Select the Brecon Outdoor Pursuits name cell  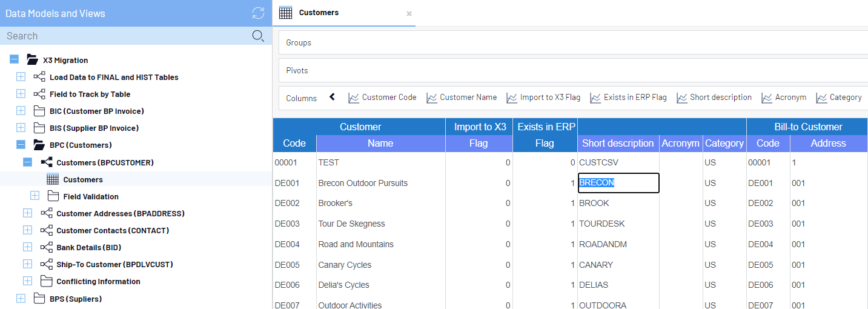pos(363,183)
